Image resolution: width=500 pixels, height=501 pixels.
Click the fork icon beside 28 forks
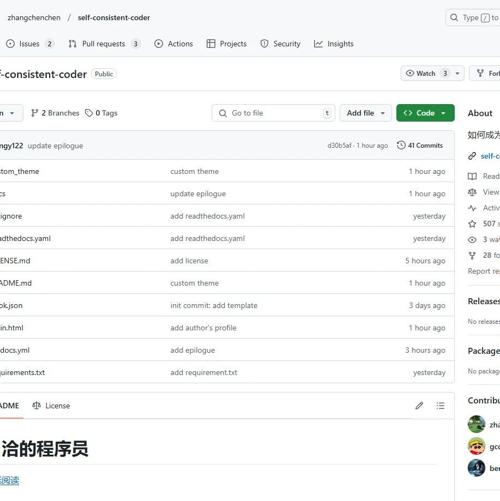tap(472, 256)
